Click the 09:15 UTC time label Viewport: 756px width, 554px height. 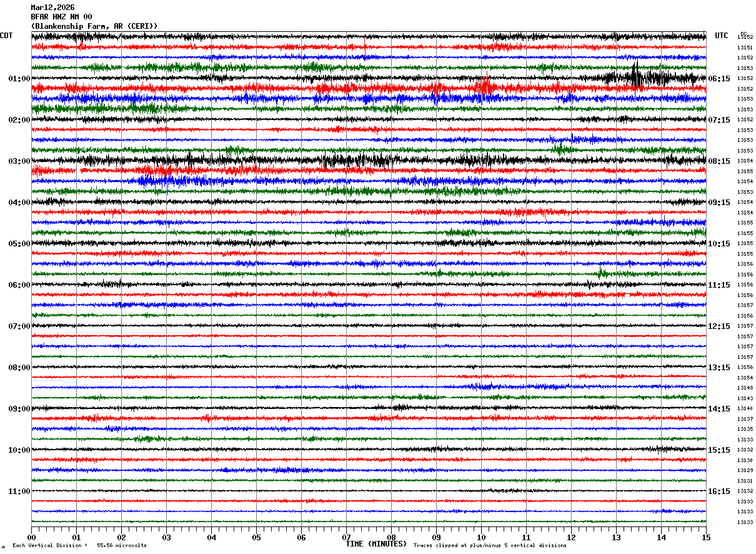click(x=719, y=203)
